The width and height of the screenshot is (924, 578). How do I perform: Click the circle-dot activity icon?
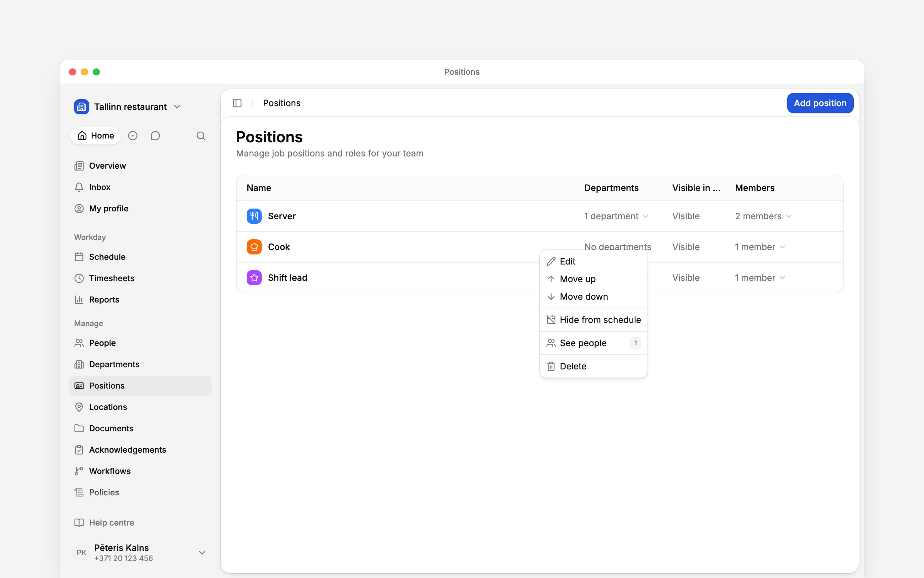coord(132,136)
